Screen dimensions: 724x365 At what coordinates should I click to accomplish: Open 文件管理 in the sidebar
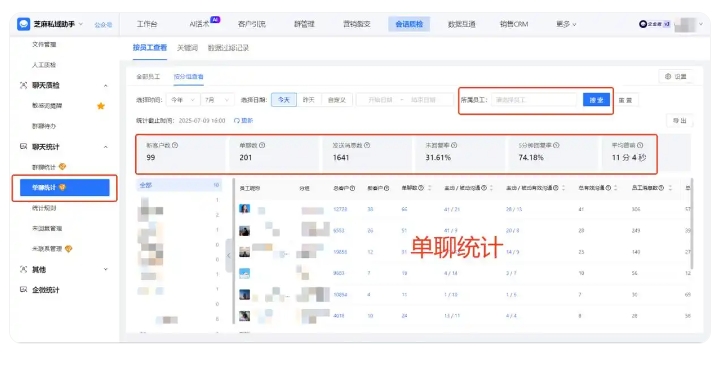coord(44,44)
